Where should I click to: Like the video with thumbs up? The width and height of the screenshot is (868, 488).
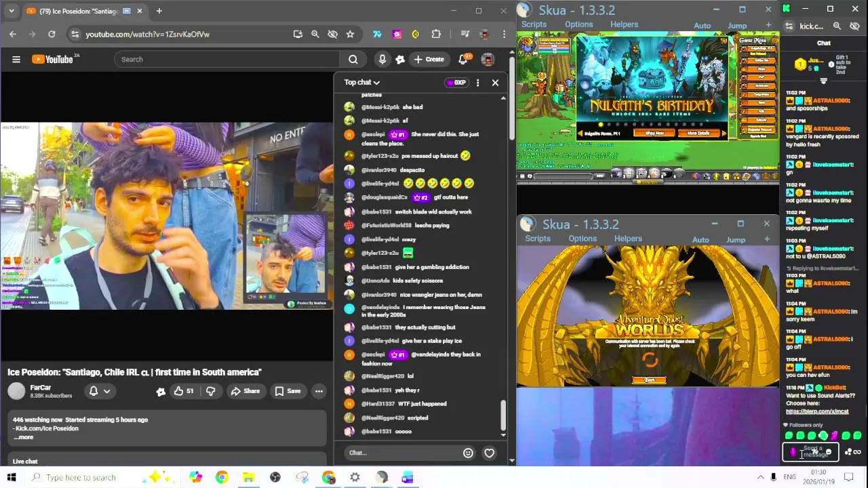pyautogui.click(x=183, y=391)
